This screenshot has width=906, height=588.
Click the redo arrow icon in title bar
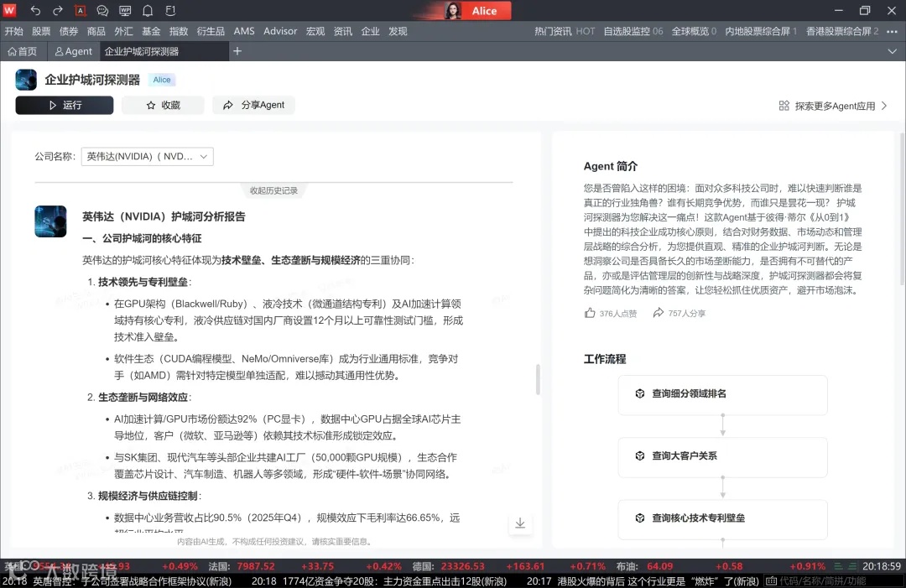(x=58, y=10)
